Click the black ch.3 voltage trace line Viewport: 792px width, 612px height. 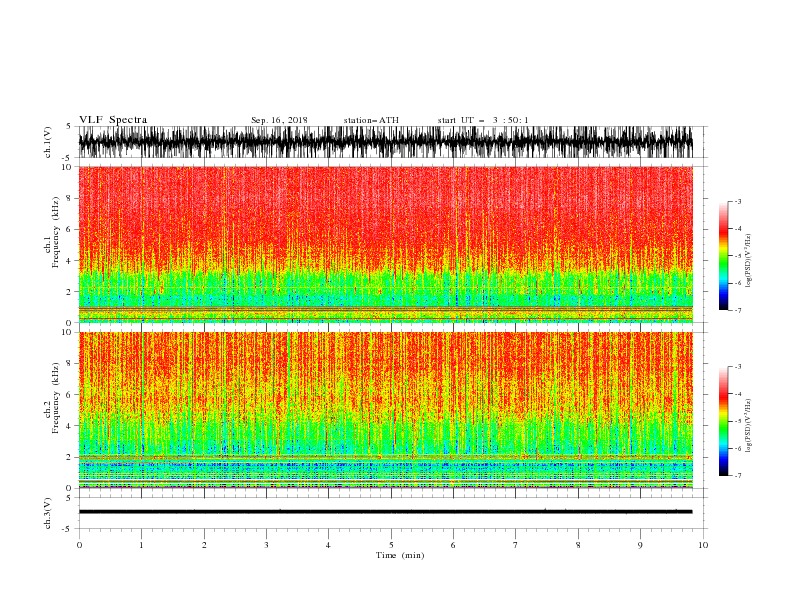pos(385,512)
